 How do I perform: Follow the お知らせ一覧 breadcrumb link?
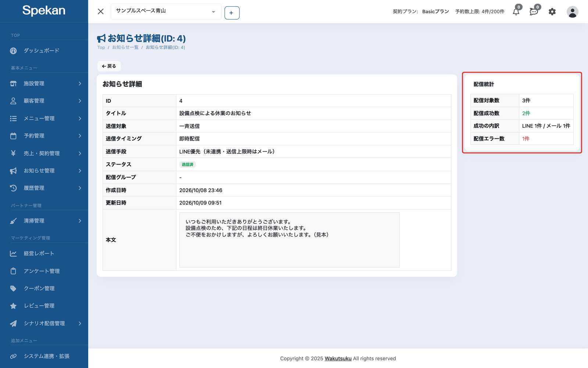click(125, 47)
